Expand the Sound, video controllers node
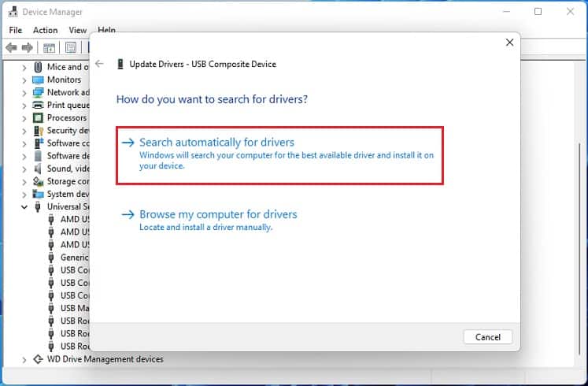Screen dimensions: 588x386 tap(24, 169)
